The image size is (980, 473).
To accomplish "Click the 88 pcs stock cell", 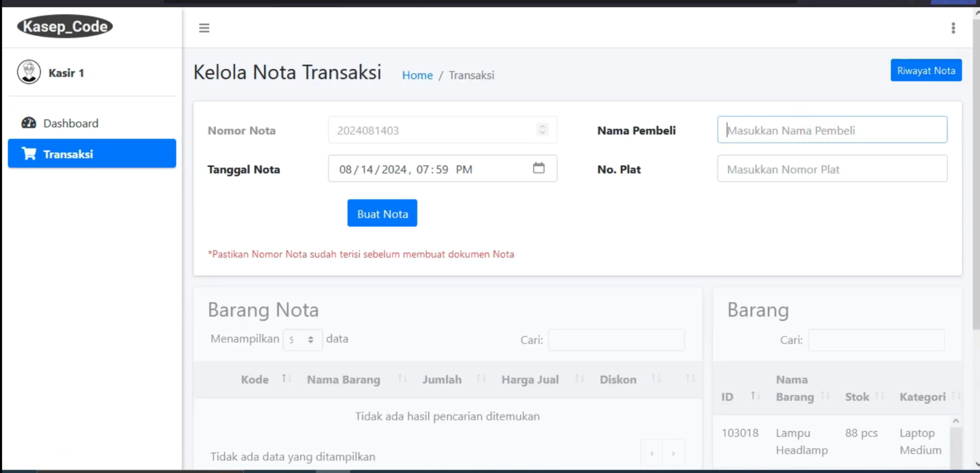I will coord(861,433).
